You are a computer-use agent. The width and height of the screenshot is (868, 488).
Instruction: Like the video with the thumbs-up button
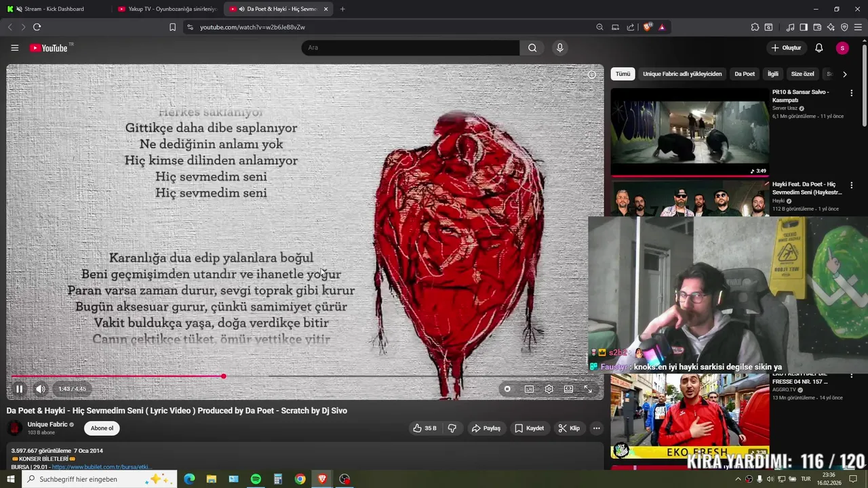point(425,428)
